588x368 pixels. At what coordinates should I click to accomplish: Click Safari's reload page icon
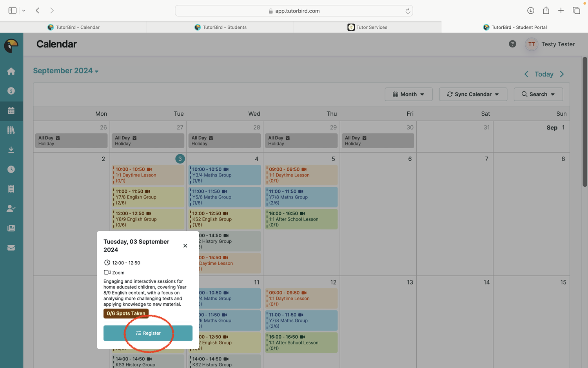tap(408, 11)
